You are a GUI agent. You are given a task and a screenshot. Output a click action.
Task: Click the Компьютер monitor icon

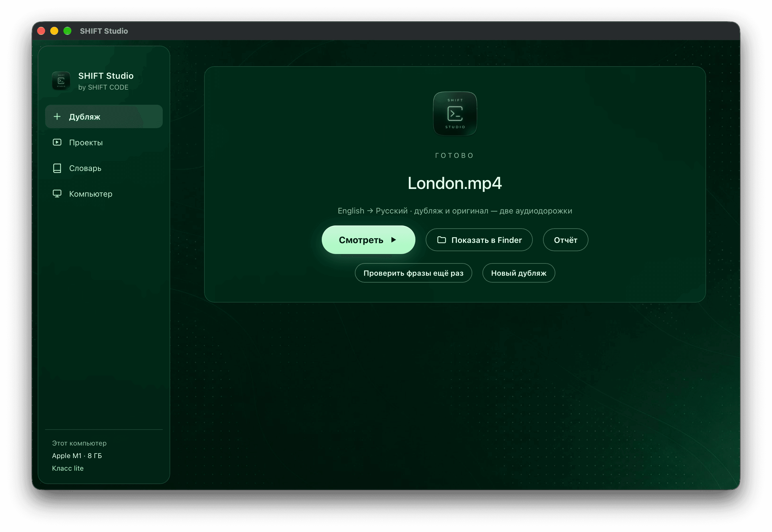coord(57,194)
